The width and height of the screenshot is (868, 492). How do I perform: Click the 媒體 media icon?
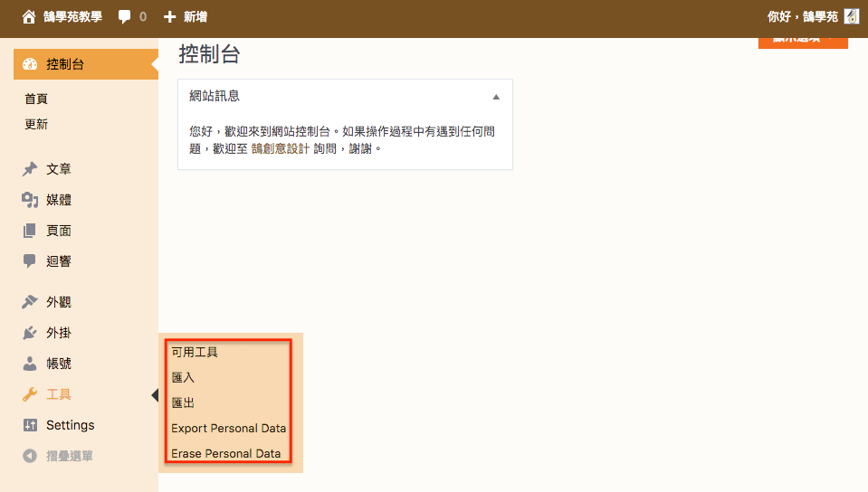click(30, 200)
